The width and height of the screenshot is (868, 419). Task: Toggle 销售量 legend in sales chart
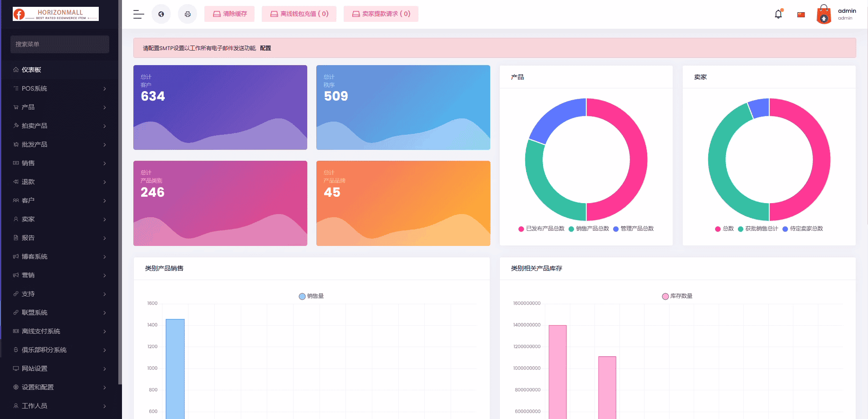[x=311, y=296]
